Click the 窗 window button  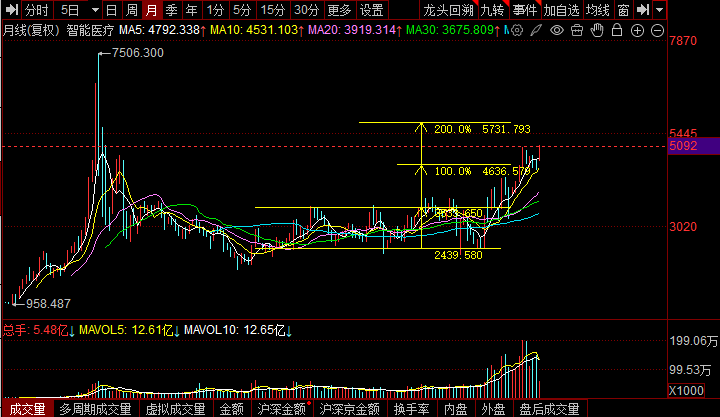click(x=623, y=10)
